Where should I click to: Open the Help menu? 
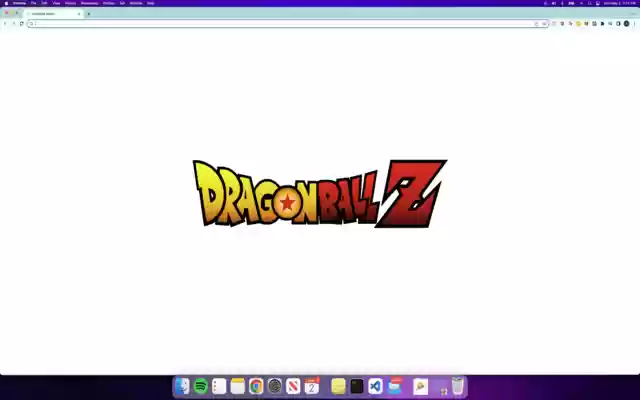(151, 3)
